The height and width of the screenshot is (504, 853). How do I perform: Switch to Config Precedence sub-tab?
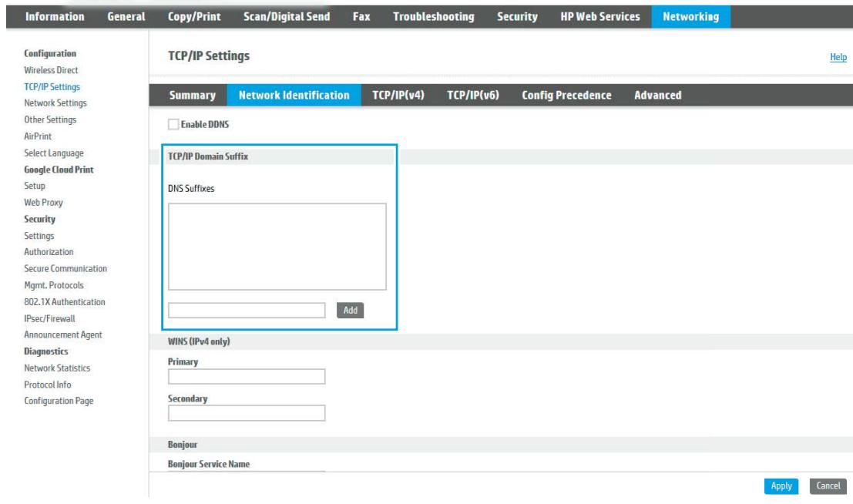tap(566, 96)
